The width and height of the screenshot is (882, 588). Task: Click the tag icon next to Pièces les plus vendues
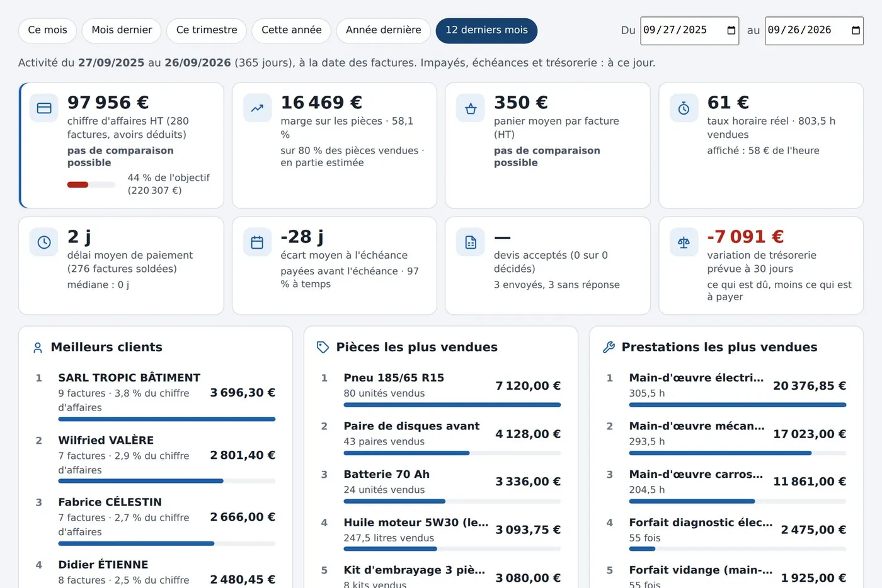pos(323,348)
